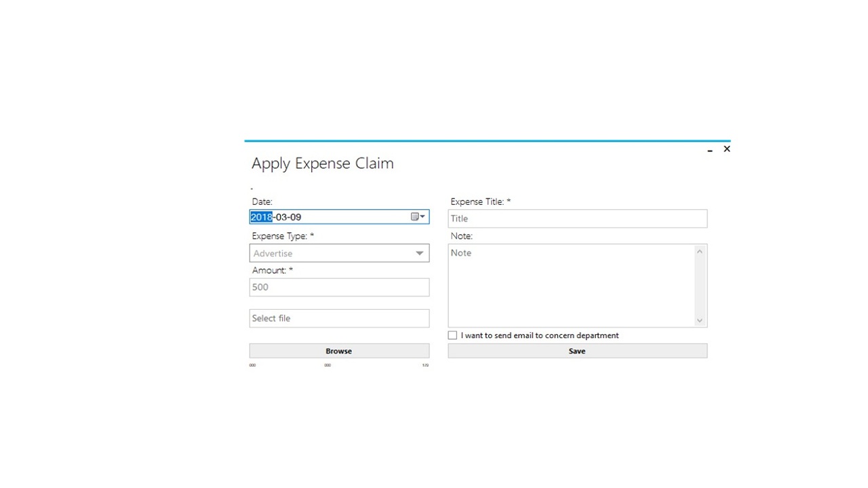Viewport: 868px width, 488px height.
Task: Open the calendar picker in Date field
Action: (x=418, y=217)
